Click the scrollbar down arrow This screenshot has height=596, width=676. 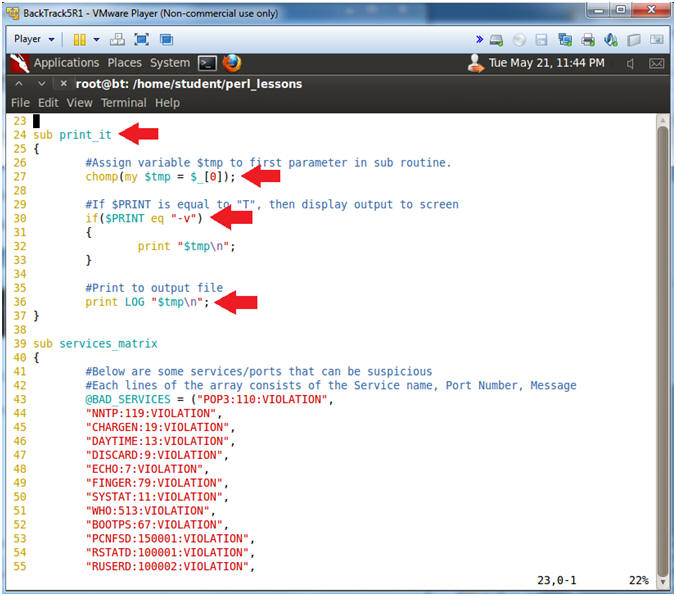[x=663, y=582]
